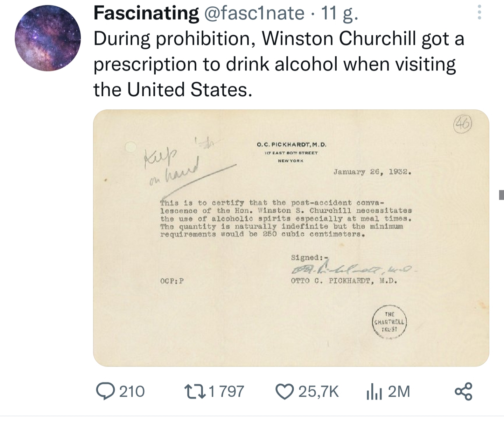Click the share icon below the tweet
Screen dimensions: 504x425
(x=464, y=391)
